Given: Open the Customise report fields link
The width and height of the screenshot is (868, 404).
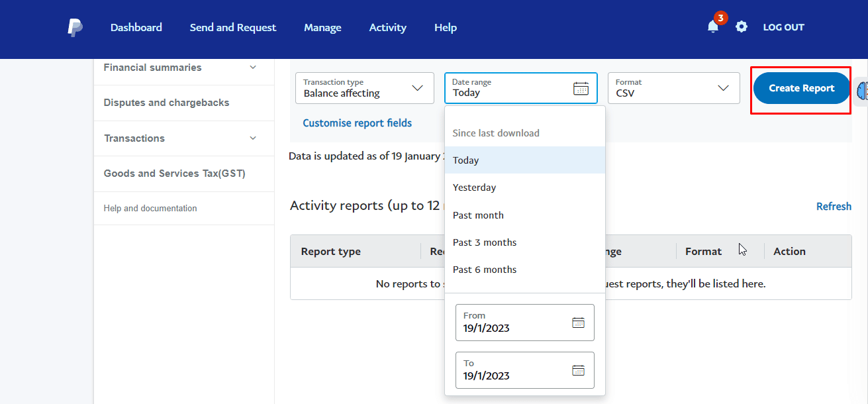Looking at the screenshot, I should pyautogui.click(x=357, y=123).
